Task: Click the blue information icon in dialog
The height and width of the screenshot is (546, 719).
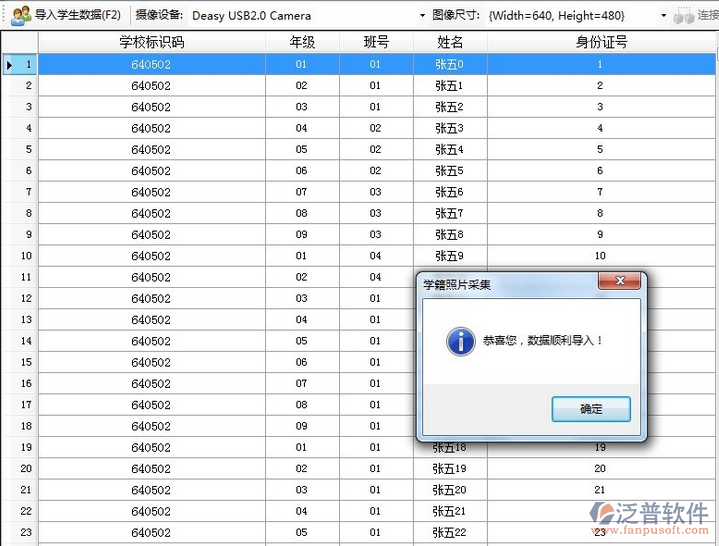Action: pyautogui.click(x=460, y=341)
